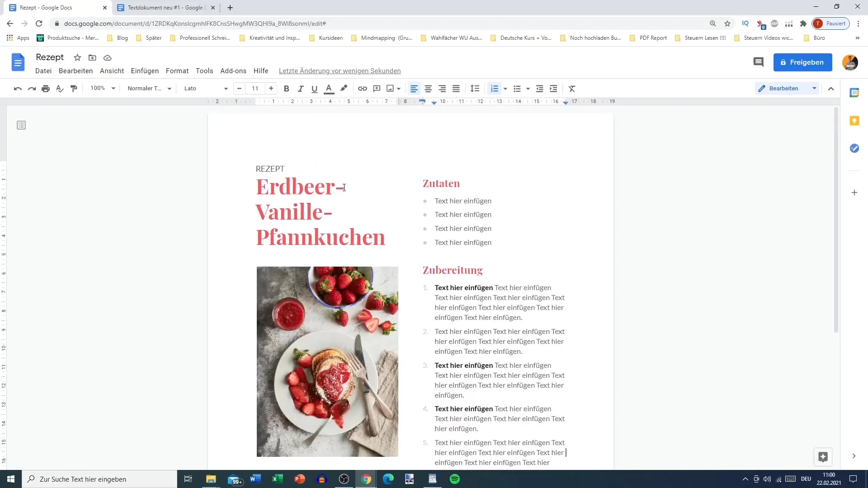Expand bulleted list style arrow
868x488 pixels.
(x=528, y=89)
